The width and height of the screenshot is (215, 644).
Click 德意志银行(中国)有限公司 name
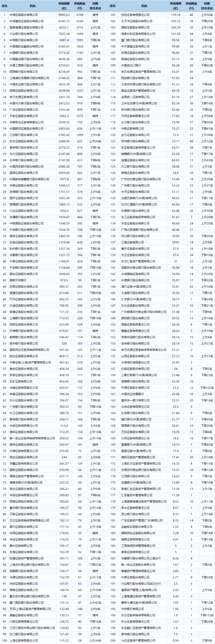point(26,483)
